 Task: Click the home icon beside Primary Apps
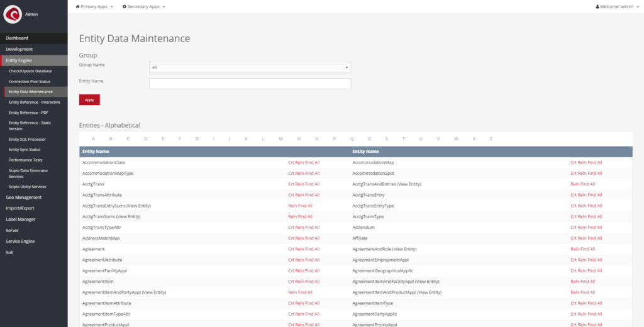pos(78,6)
